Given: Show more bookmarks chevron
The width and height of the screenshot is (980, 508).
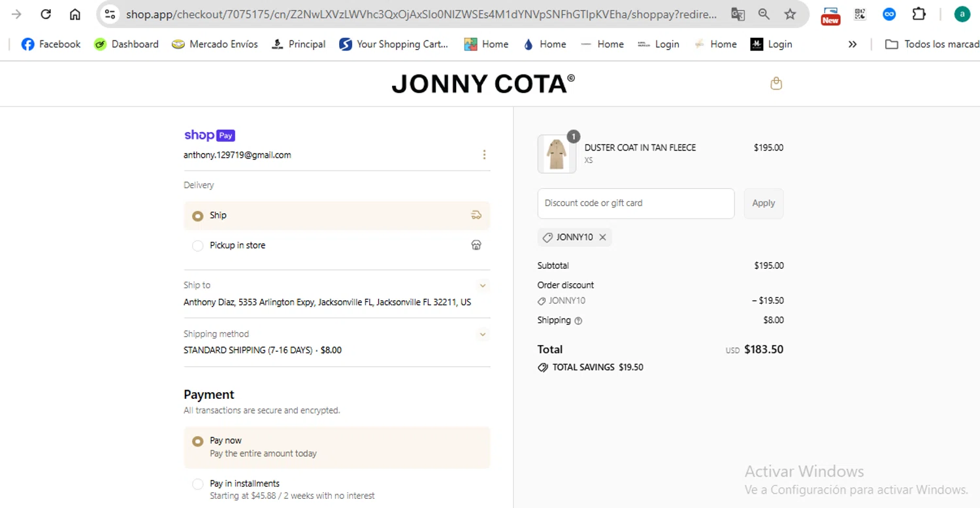Looking at the screenshot, I should point(853,44).
